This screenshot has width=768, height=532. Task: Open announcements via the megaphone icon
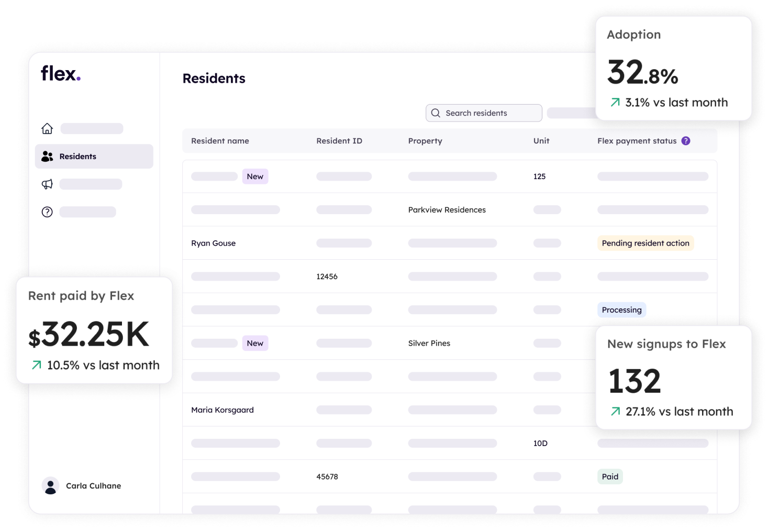click(47, 184)
